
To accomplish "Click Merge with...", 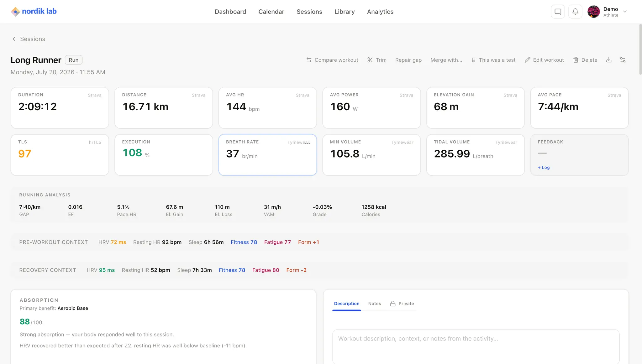I will pyautogui.click(x=446, y=60).
